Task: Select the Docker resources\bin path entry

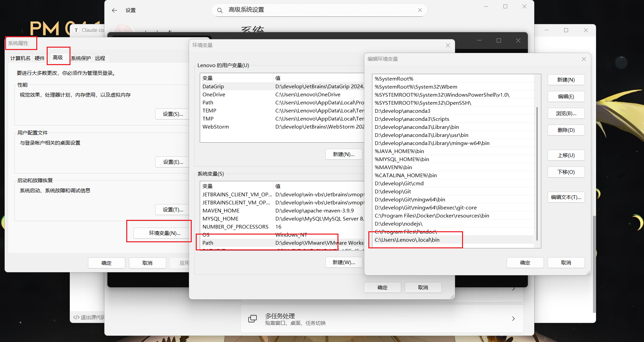Action: [x=453, y=216]
